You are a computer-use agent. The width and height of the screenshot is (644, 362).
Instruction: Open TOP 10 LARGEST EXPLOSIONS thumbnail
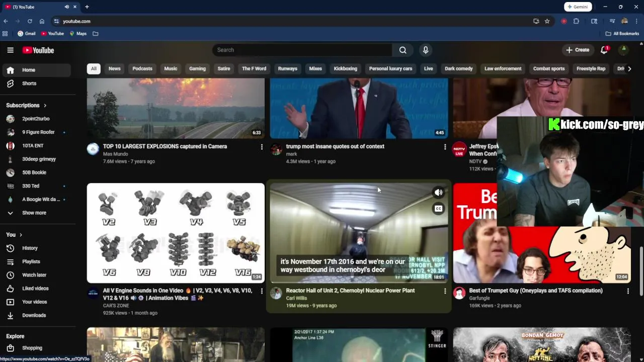point(176,108)
